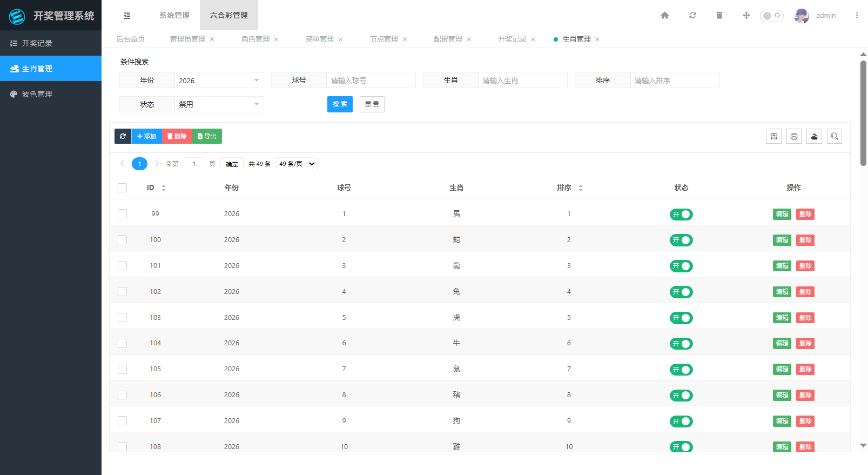Open 波色管理 in the sidebar
This screenshot has height=475, width=868.
click(51, 94)
